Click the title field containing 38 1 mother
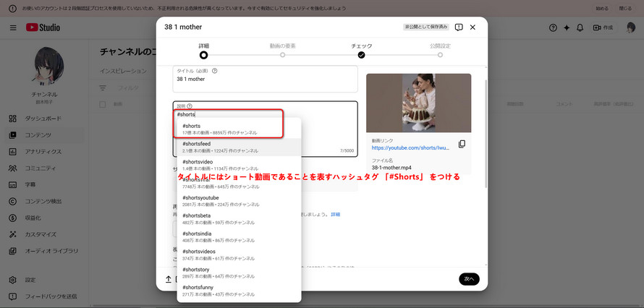Screen dimensions: 644x308 pyautogui.click(x=265, y=79)
